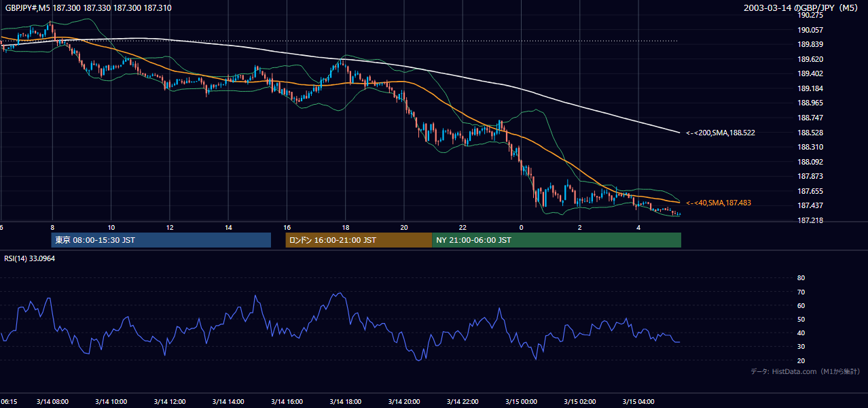Click the 3/14 16:00 date label
This screenshot has width=868, height=408.
[x=286, y=401]
